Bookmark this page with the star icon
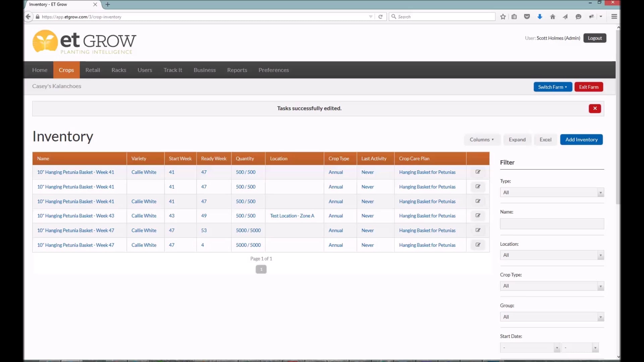The height and width of the screenshot is (362, 644). click(x=503, y=16)
